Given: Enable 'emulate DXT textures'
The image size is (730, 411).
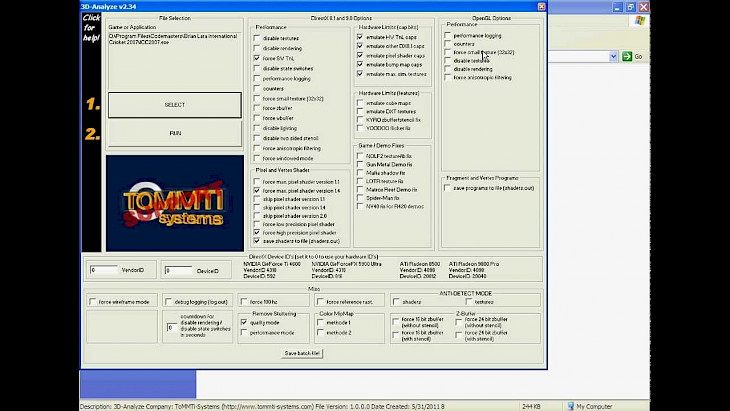Looking at the screenshot, I should pyautogui.click(x=360, y=111).
